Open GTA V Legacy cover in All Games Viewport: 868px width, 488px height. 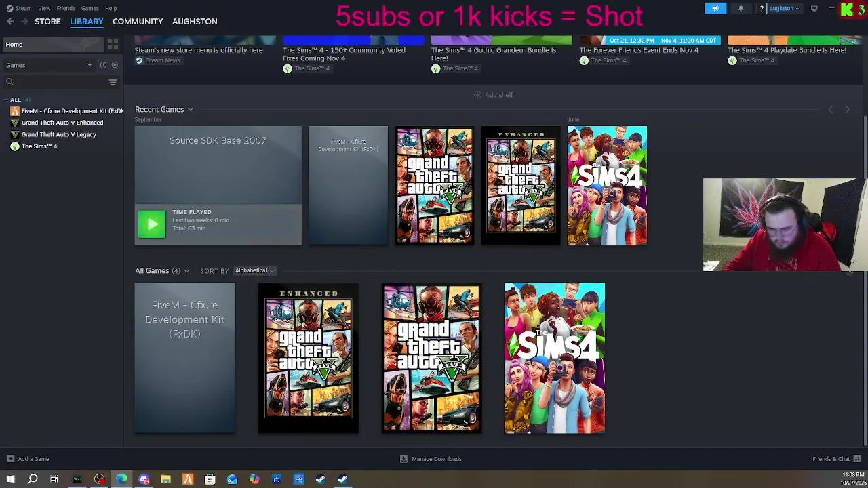[431, 358]
